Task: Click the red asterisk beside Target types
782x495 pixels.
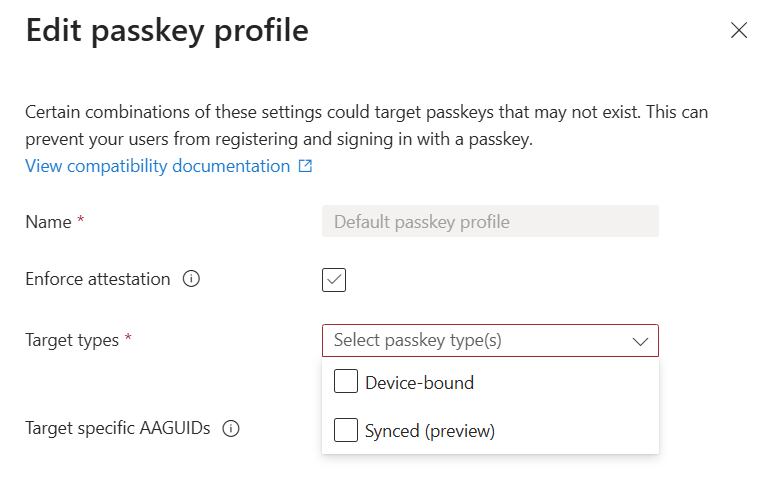Action: (128, 340)
